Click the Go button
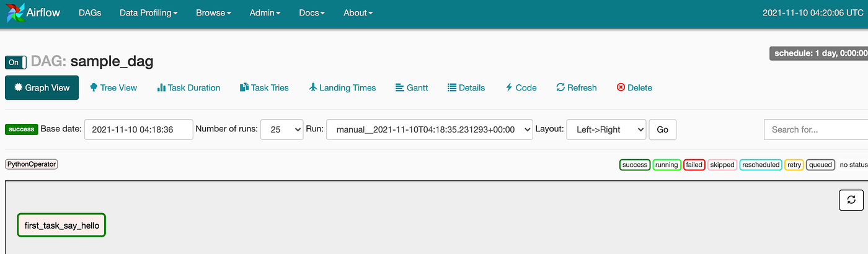Image resolution: width=868 pixels, height=254 pixels. 662,129
